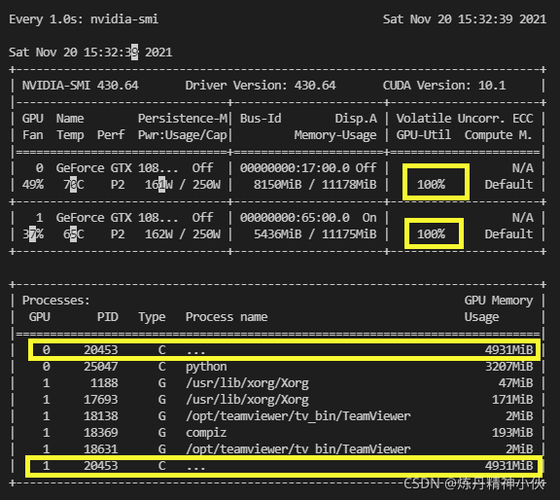Click the 'compiz' process name
The height and width of the screenshot is (500, 560).
206,433
